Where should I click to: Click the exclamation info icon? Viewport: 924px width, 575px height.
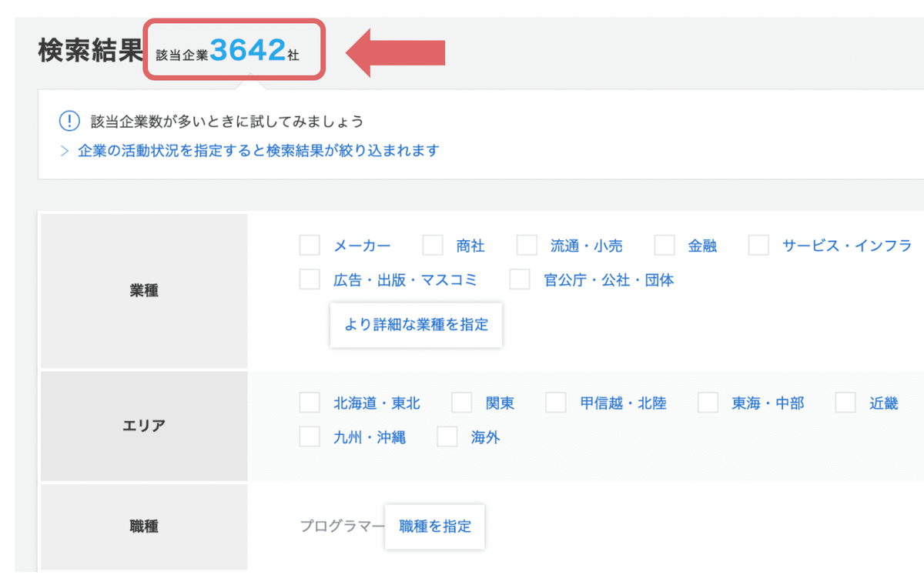coord(69,122)
